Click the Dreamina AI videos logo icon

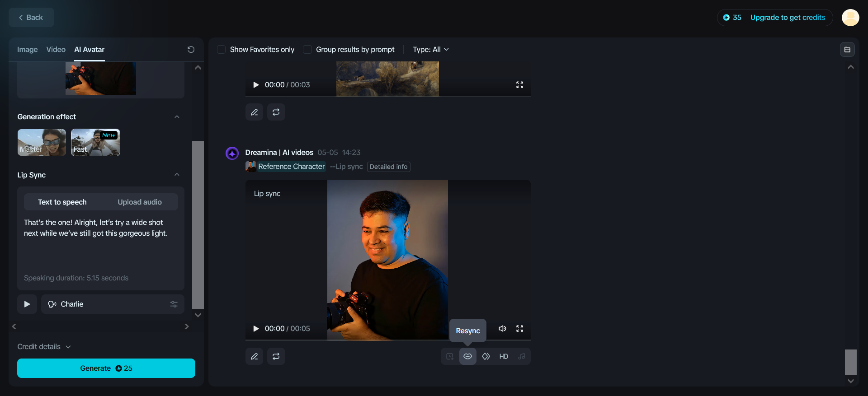pos(232,154)
